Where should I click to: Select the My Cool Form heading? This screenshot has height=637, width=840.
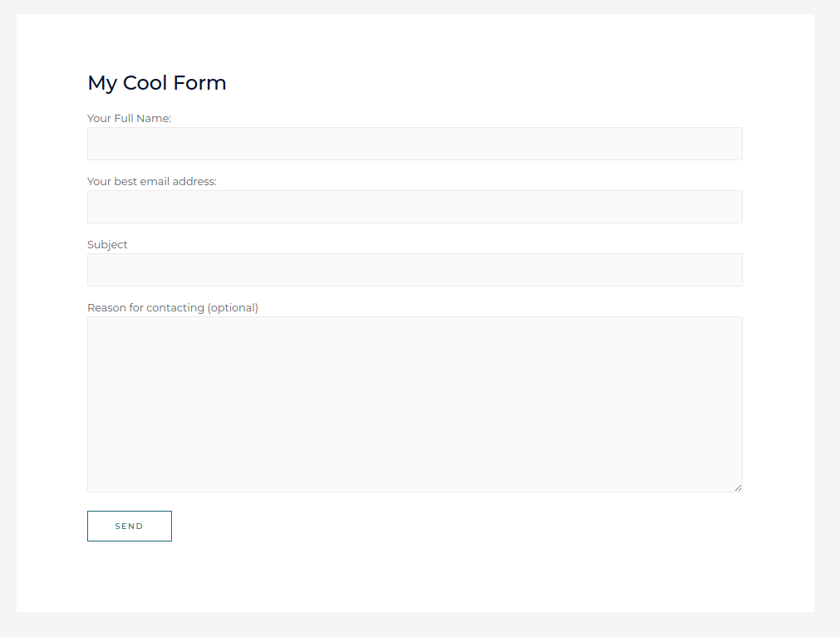[x=156, y=82]
